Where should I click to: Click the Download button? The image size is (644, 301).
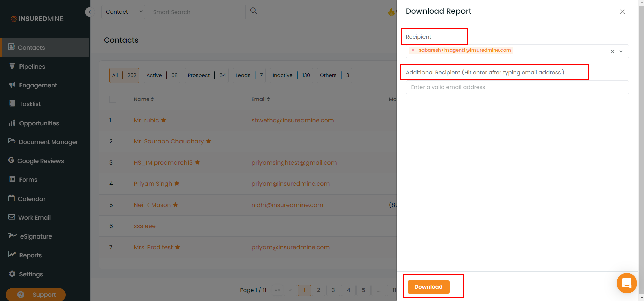(x=429, y=287)
